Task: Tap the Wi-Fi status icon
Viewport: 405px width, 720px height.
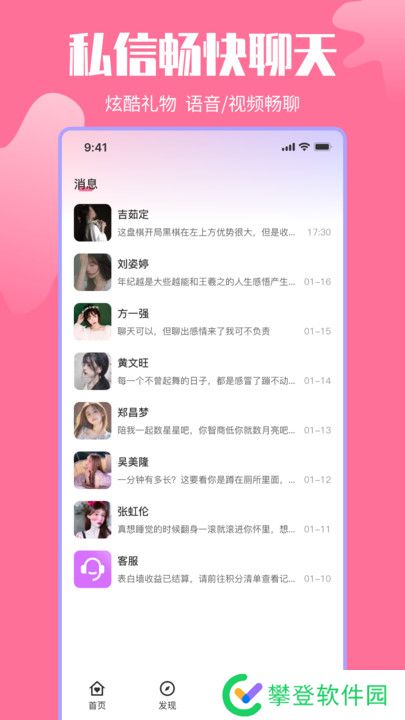Action: [x=304, y=147]
